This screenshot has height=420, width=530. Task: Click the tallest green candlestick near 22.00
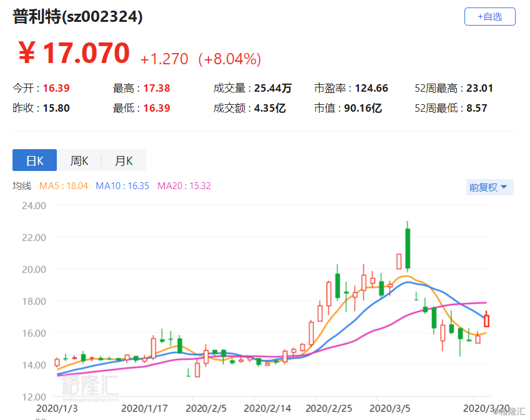408,248
